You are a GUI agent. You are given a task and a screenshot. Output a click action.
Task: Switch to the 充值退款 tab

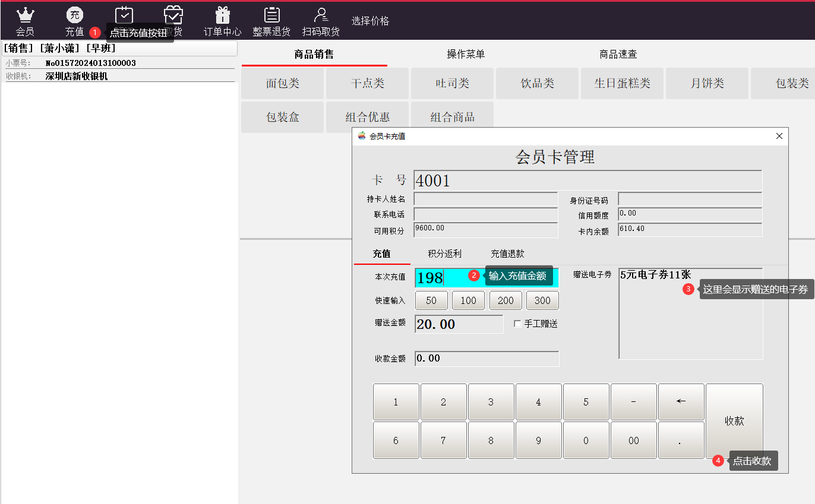[507, 253]
